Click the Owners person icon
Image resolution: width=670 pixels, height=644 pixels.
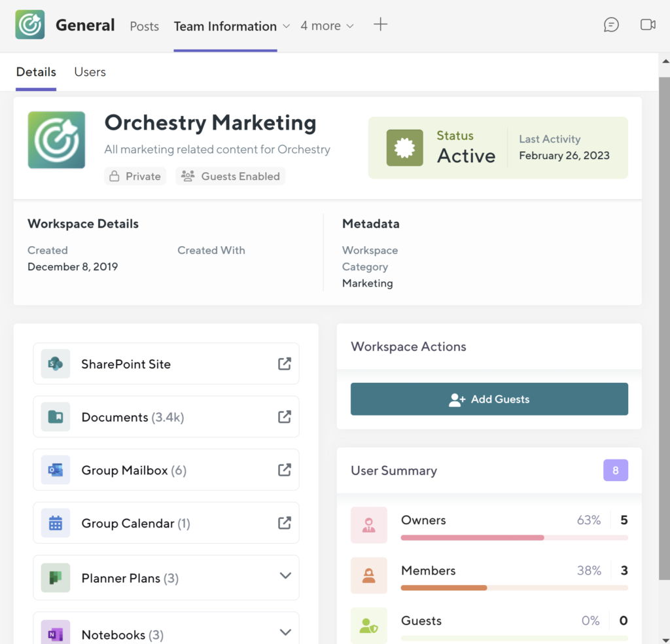pos(369,525)
